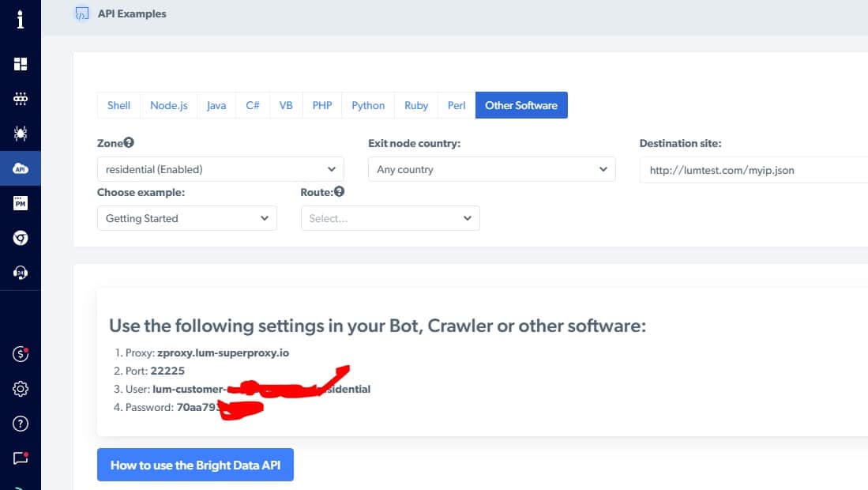Click the settings heading for Bot, Crawler
Viewport: 868px width, 490px height.
[377, 326]
